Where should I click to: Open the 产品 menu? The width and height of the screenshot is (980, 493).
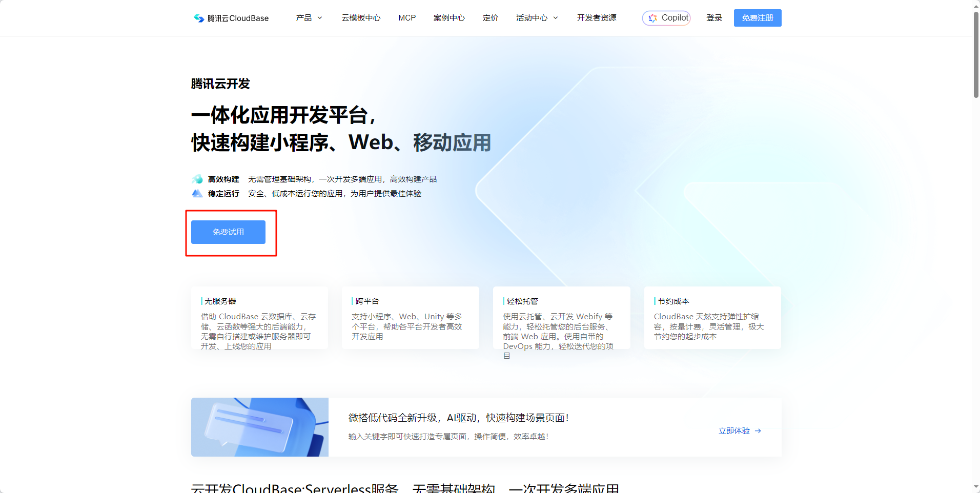tap(309, 18)
